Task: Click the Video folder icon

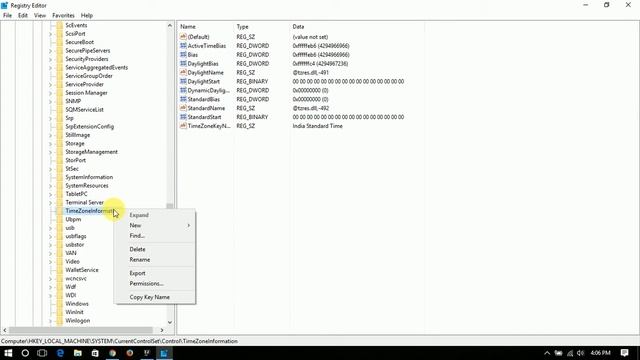Action: (60, 261)
